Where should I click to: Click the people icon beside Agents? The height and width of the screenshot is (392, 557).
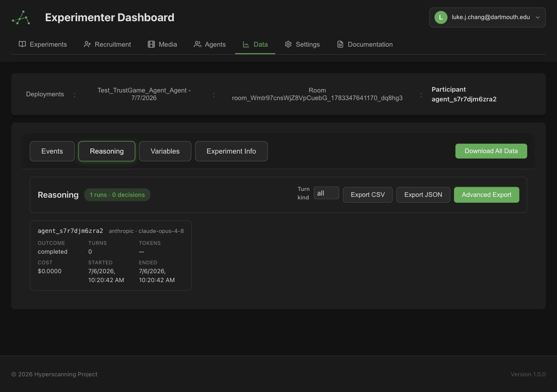click(197, 44)
